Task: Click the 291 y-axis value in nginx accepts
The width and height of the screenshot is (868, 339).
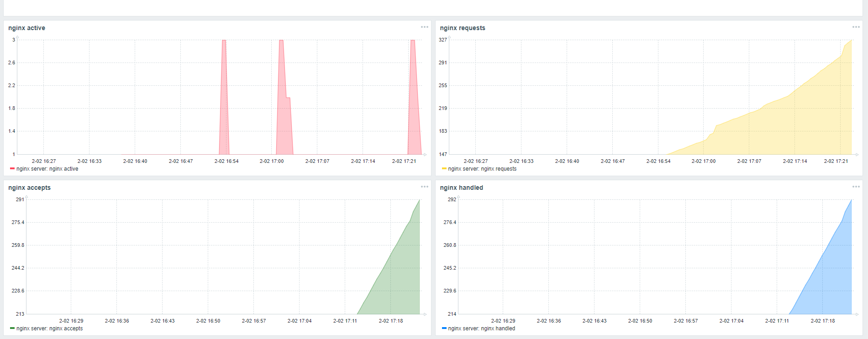Action: tap(20, 200)
